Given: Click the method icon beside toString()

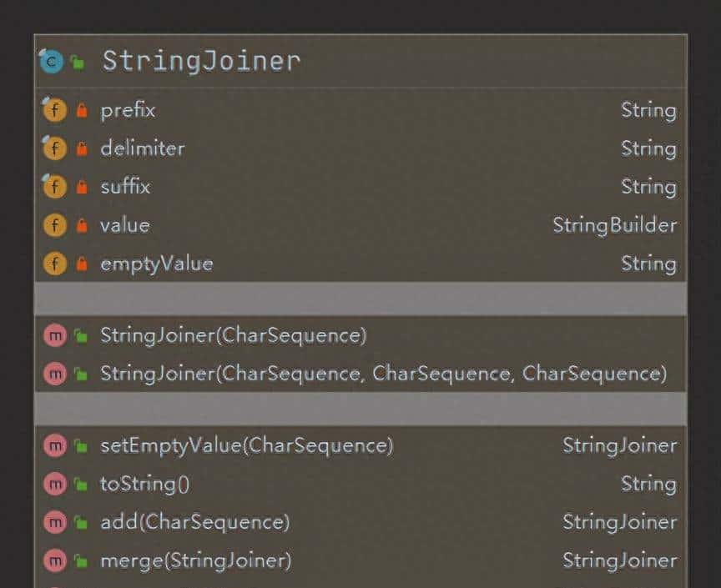Looking at the screenshot, I should pyautogui.click(x=54, y=484).
